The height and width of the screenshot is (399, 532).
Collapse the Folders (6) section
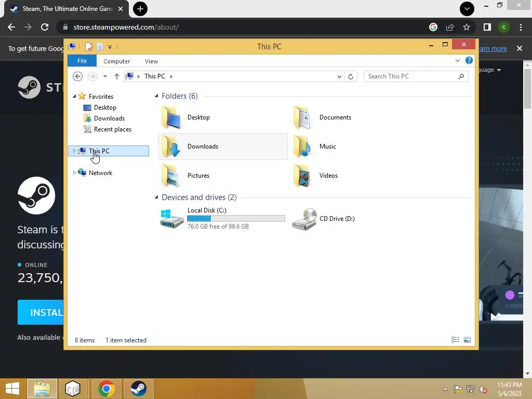156,96
